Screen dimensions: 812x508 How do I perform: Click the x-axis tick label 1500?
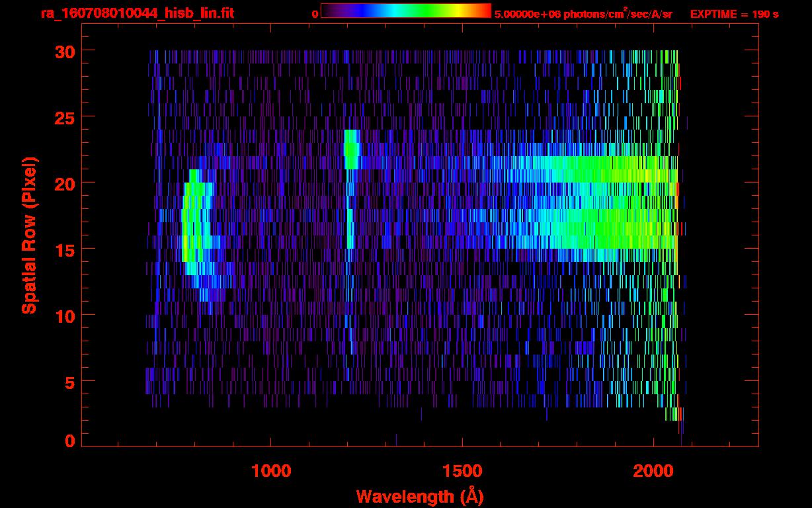(462, 471)
